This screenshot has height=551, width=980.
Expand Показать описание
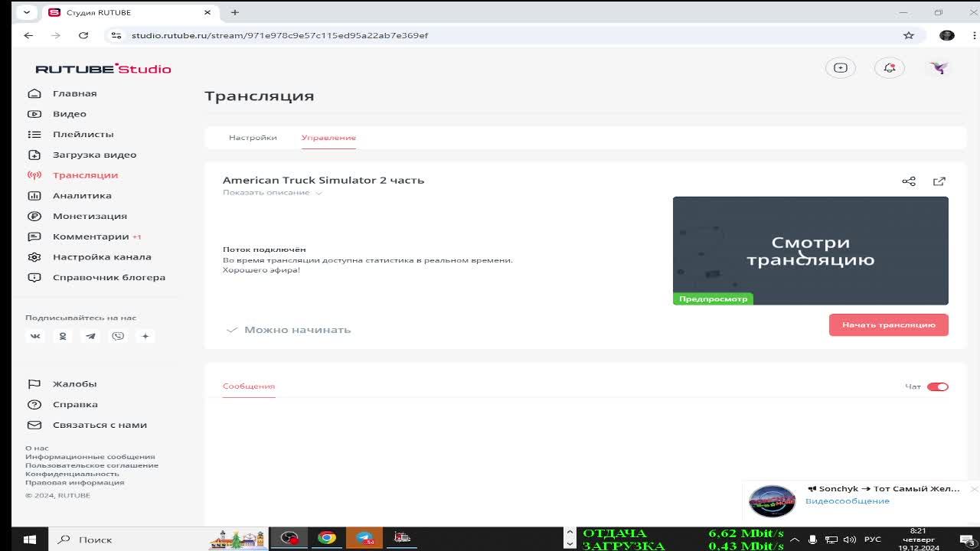coord(273,193)
